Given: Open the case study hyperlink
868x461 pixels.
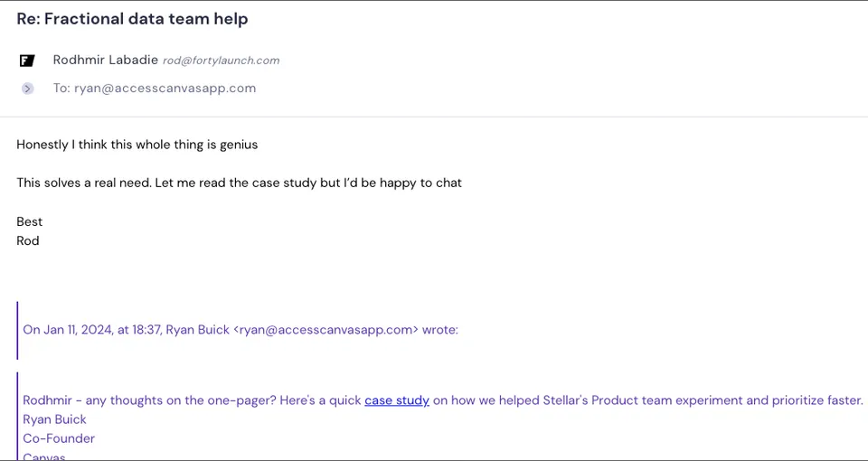Looking at the screenshot, I should (x=396, y=400).
